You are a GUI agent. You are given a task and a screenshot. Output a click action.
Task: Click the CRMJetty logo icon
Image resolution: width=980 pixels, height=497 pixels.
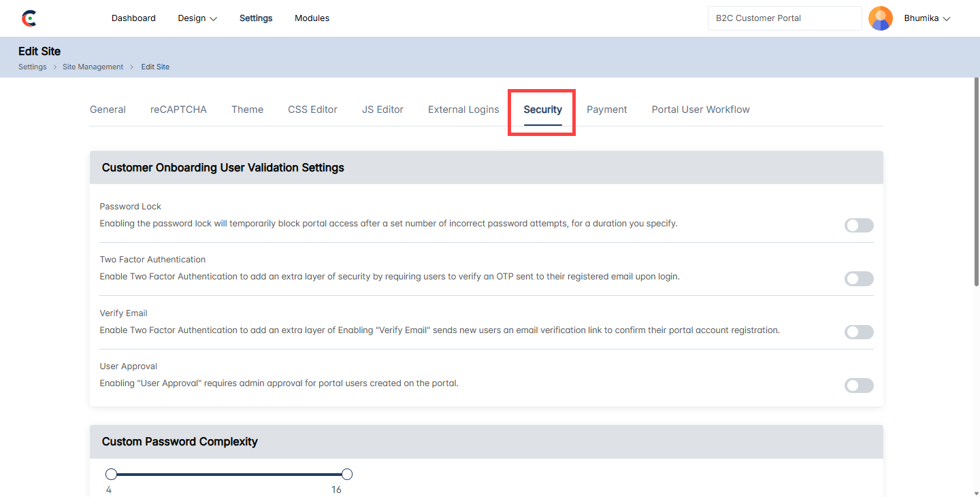tap(29, 18)
